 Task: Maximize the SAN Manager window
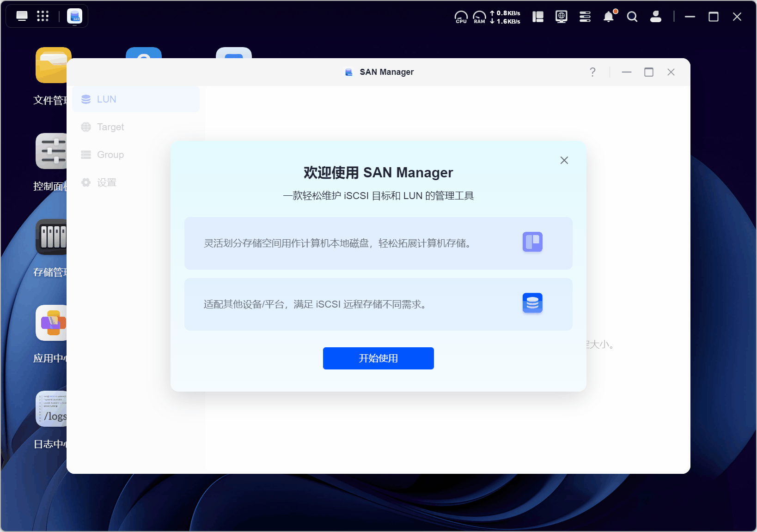pos(649,72)
